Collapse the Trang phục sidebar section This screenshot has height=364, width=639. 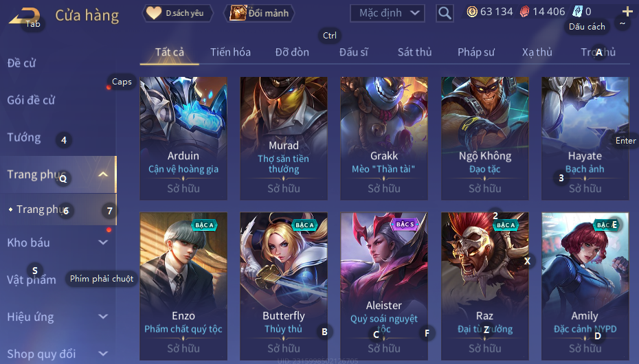[x=103, y=174]
